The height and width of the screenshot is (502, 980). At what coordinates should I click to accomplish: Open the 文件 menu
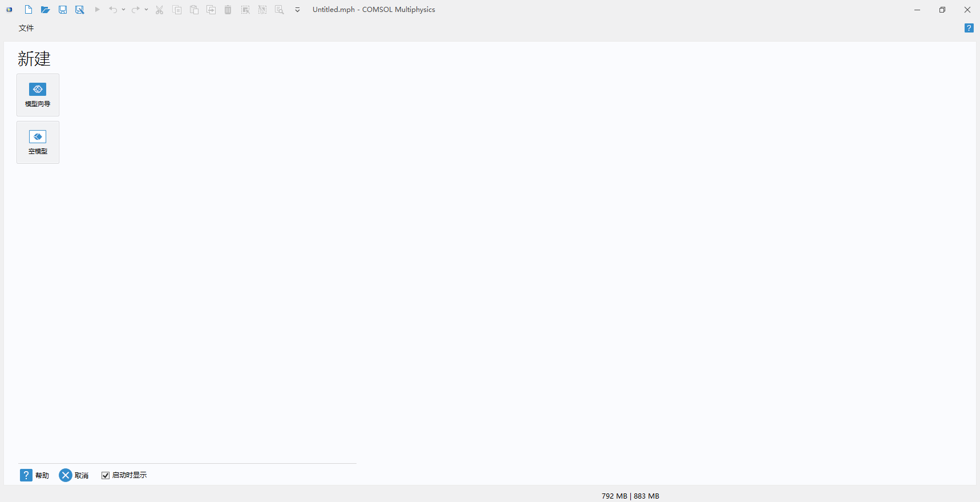point(26,28)
